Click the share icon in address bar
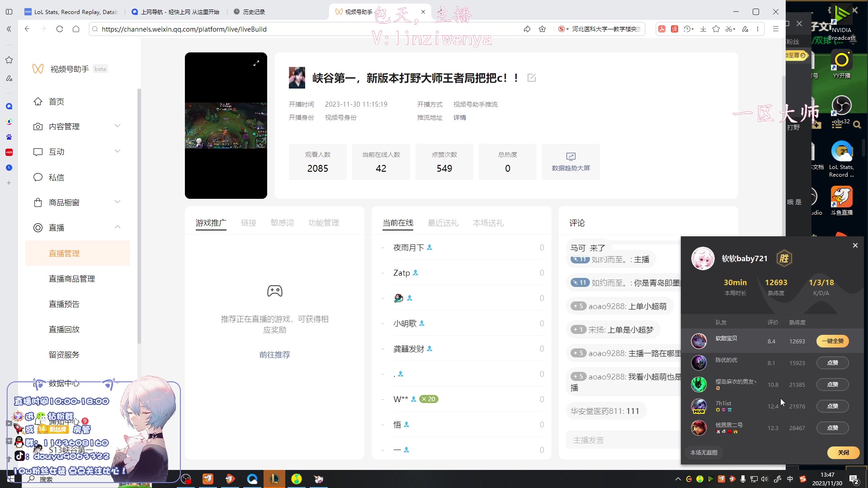868x488 pixels. pyautogui.click(x=527, y=29)
